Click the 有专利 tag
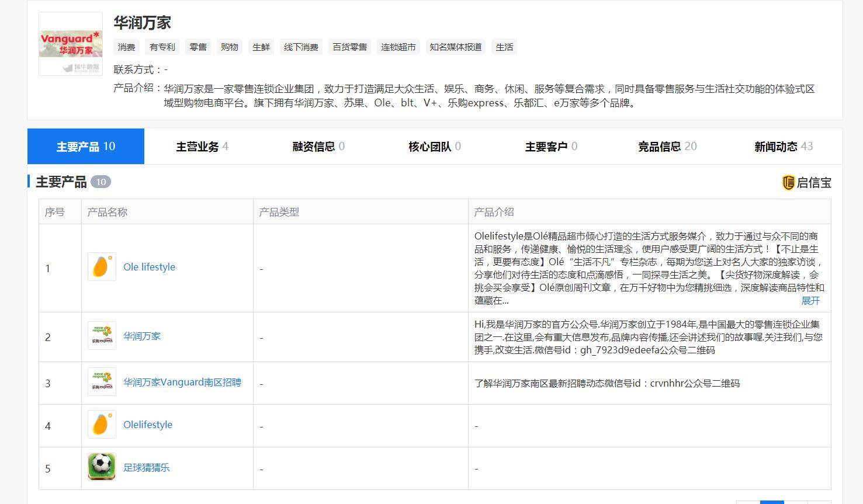Screen dimensions: 863x504 (162, 47)
